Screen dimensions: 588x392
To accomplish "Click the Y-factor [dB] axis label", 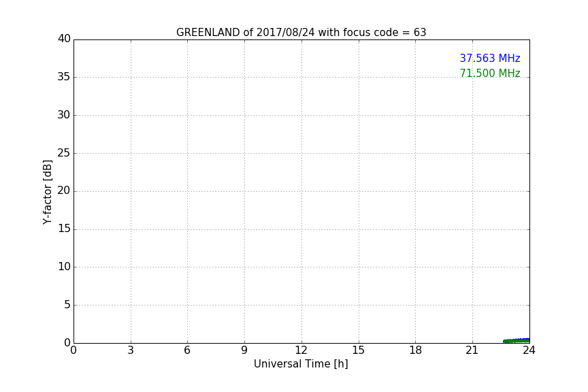I will [x=47, y=192].
